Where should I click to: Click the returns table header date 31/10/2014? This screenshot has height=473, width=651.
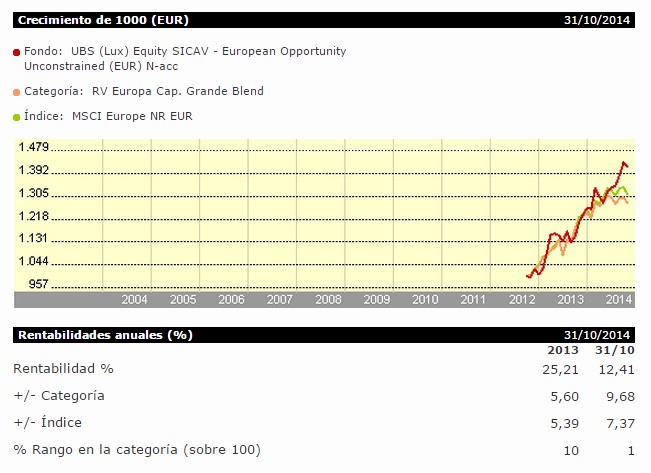tap(597, 335)
